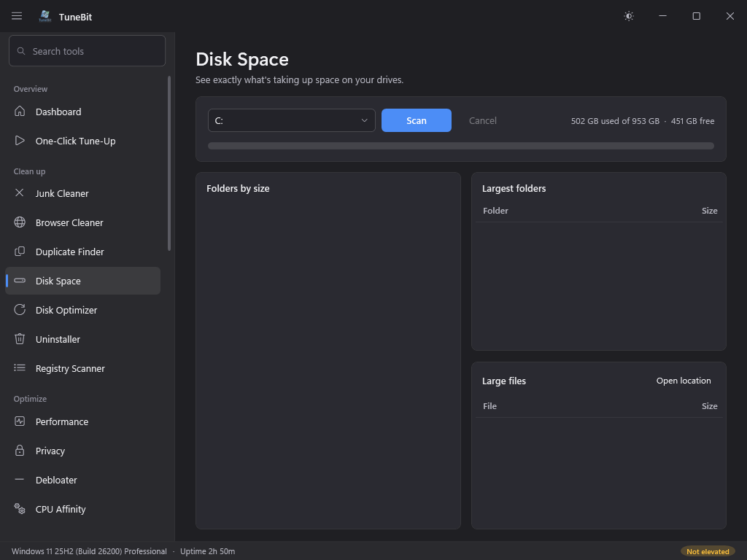
Task: Go to the Registry Scanner page
Action: coord(83,368)
